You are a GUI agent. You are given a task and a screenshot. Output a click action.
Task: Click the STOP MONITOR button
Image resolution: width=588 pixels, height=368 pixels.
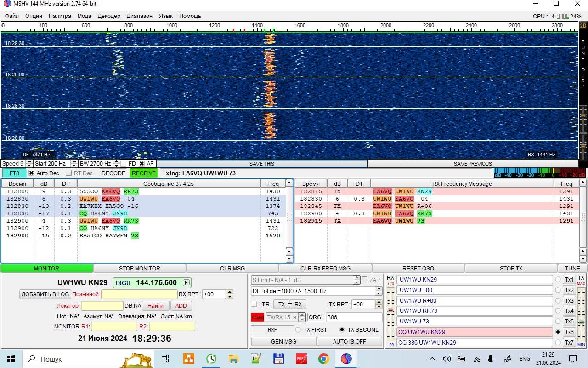click(x=140, y=269)
